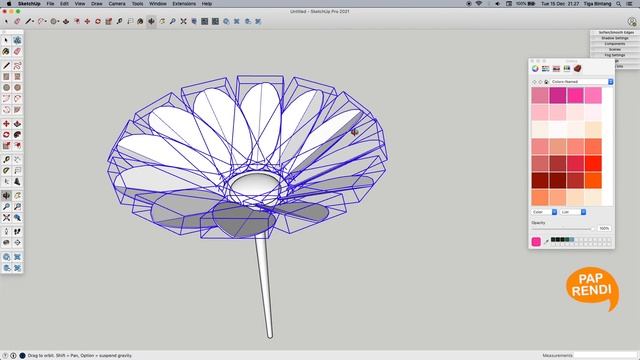The image size is (640, 360).
Task: Pick the Pie arc tool in left toolbar
Action: tap(17, 109)
